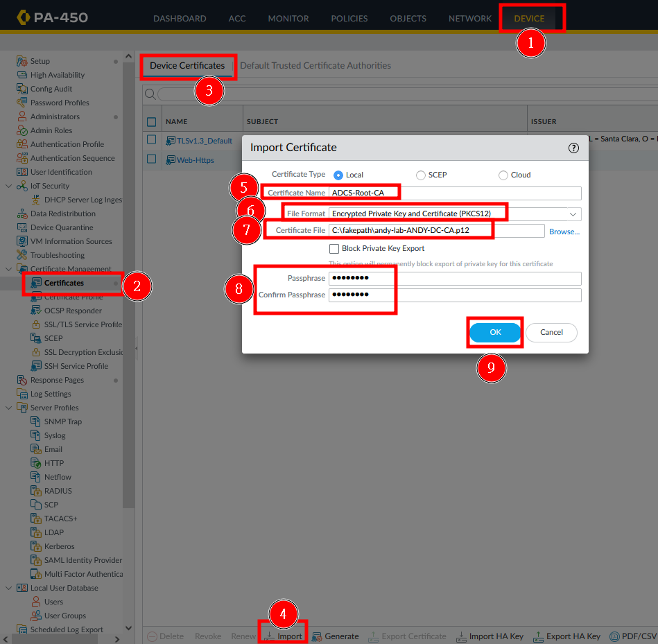Image resolution: width=658 pixels, height=644 pixels.
Task: Open Troubleshooting in the sidebar
Action: tap(57, 255)
